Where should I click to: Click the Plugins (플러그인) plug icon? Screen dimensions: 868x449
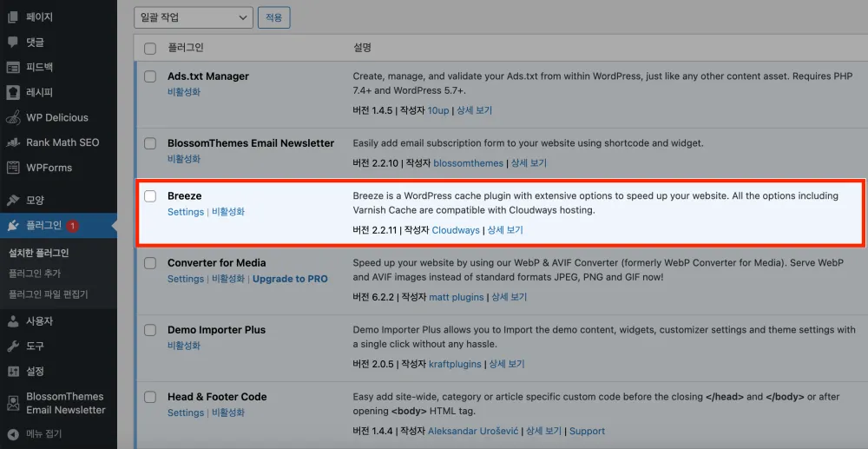click(x=13, y=225)
